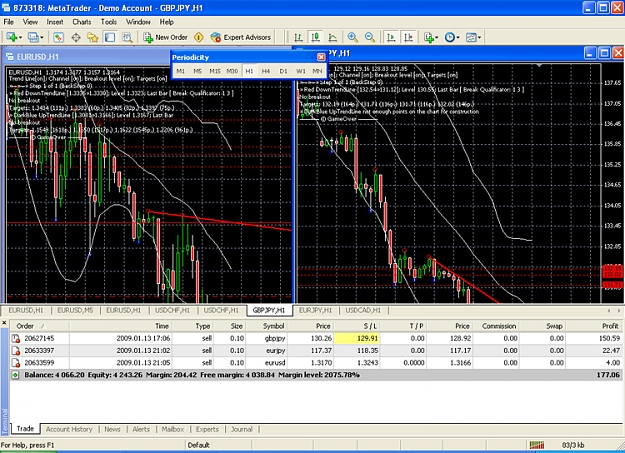This screenshot has width=625, height=453.
Task: Switch to the Account History tab
Action: pos(69,429)
